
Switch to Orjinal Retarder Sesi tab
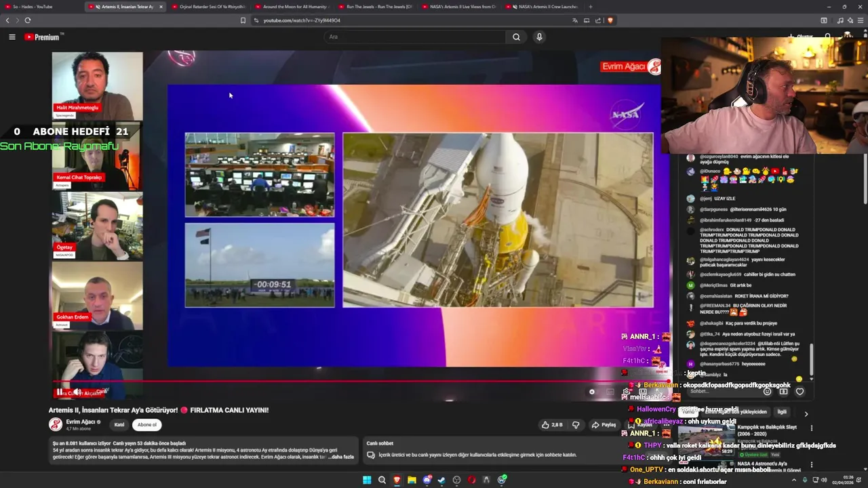point(207,7)
